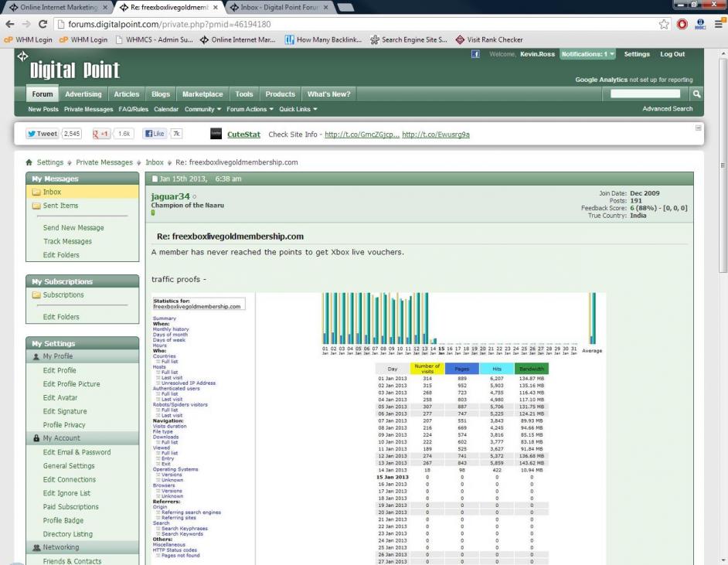Click Send New Message in the sidebar
728x565 pixels.
point(73,228)
